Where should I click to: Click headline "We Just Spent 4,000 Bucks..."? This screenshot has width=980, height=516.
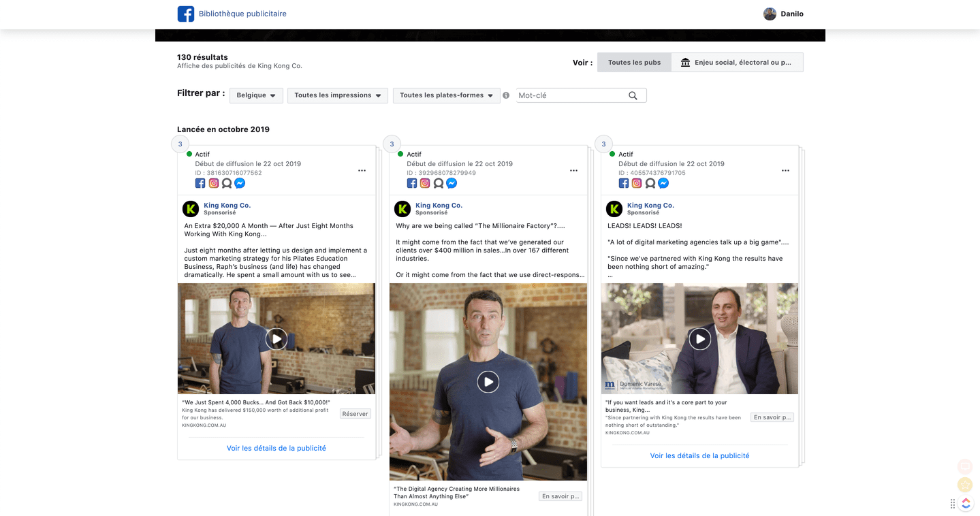pos(256,402)
